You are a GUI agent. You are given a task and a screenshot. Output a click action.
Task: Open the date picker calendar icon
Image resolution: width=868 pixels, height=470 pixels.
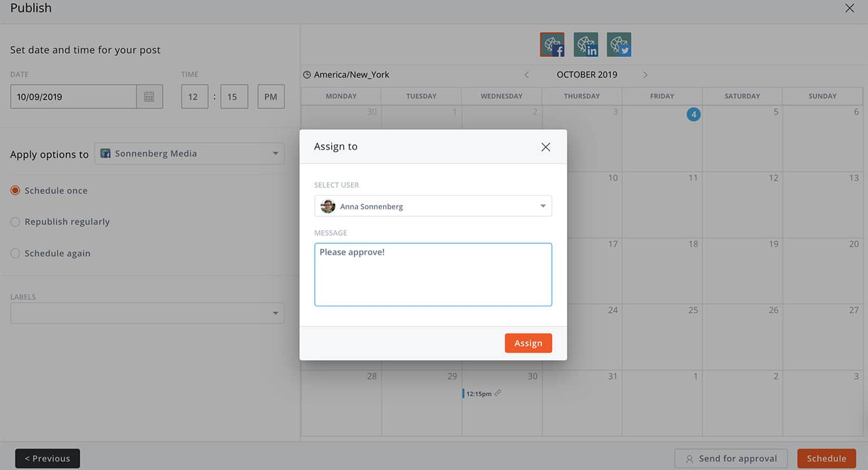(149, 97)
